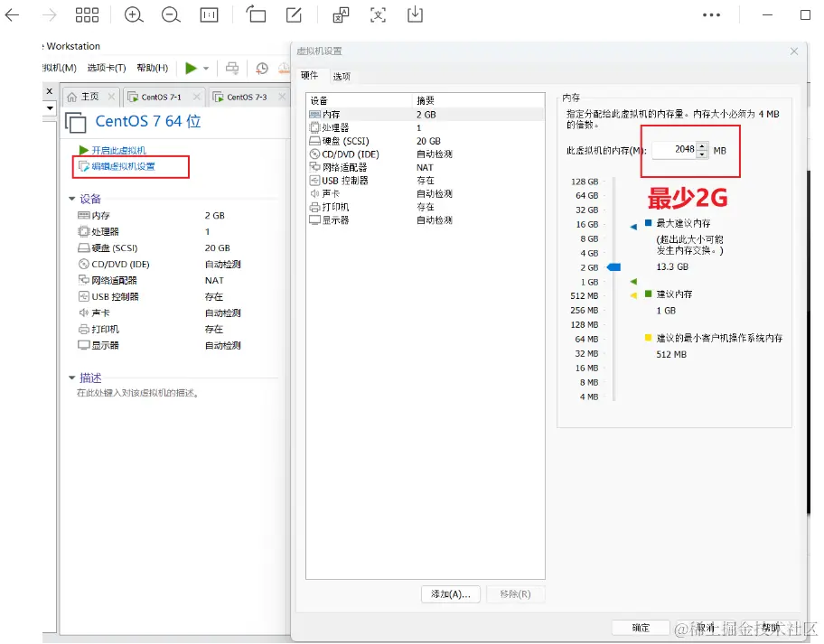The width and height of the screenshot is (824, 644).
Task: Close the 虚拟机设置 dialog
Action: point(794,51)
